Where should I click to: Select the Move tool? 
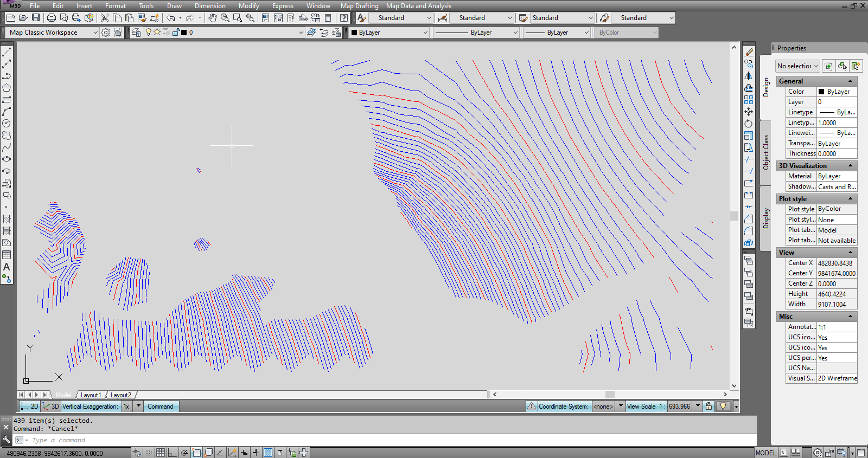(x=749, y=112)
